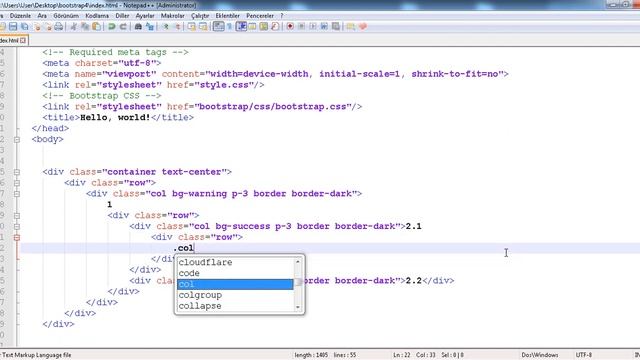
Task: Collapse the red innermost row fold marker
Action: 17,237
